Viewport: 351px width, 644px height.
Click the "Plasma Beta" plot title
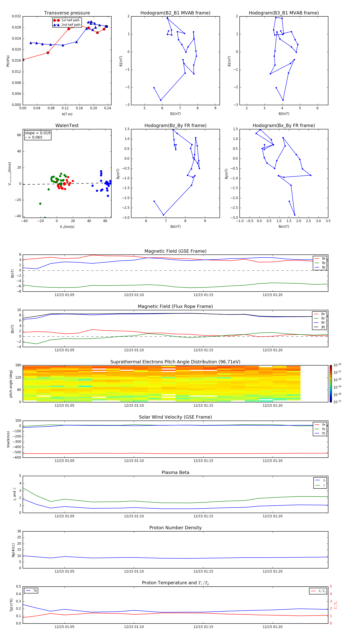coord(175,473)
